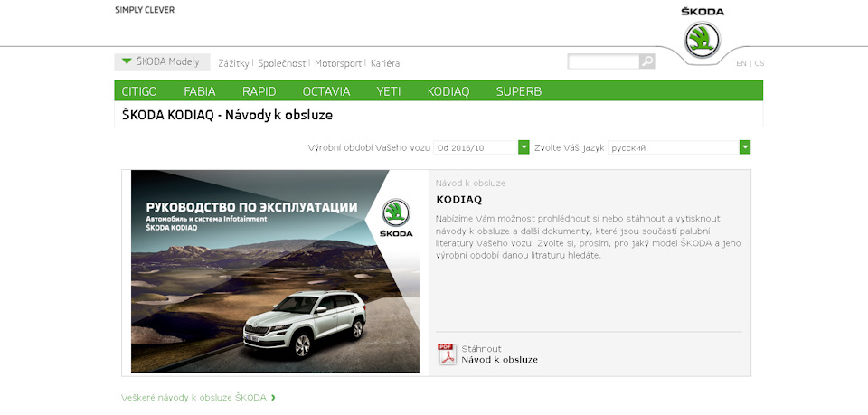Click into the search text field
This screenshot has height=415, width=868.
[603, 61]
